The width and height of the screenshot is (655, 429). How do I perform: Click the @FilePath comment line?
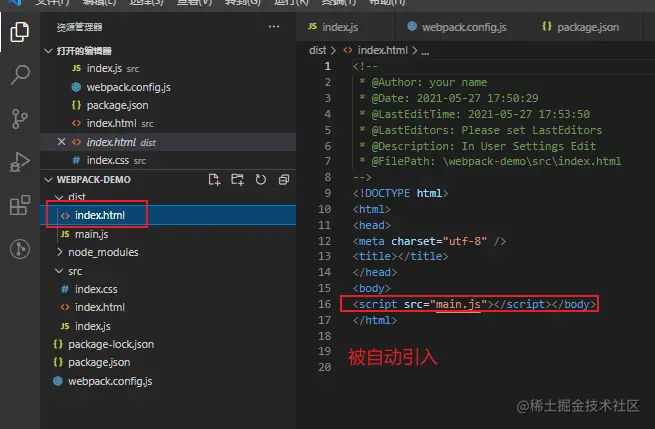tap(490, 161)
